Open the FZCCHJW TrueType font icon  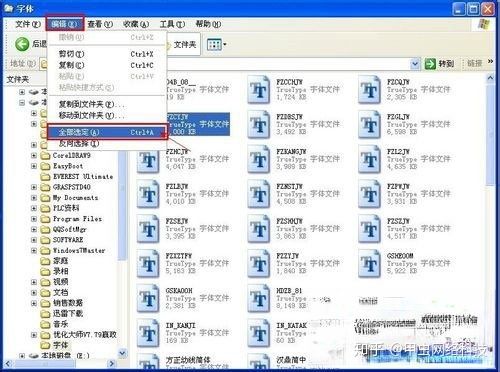pos(259,89)
